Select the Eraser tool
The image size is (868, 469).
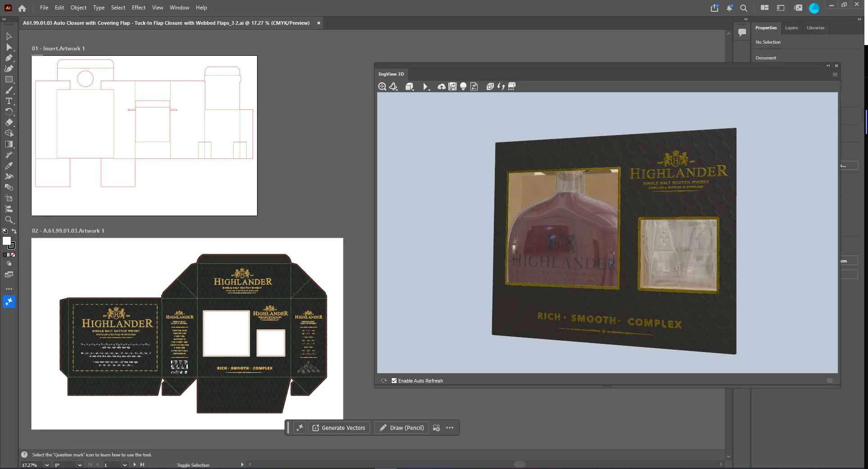tap(9, 123)
